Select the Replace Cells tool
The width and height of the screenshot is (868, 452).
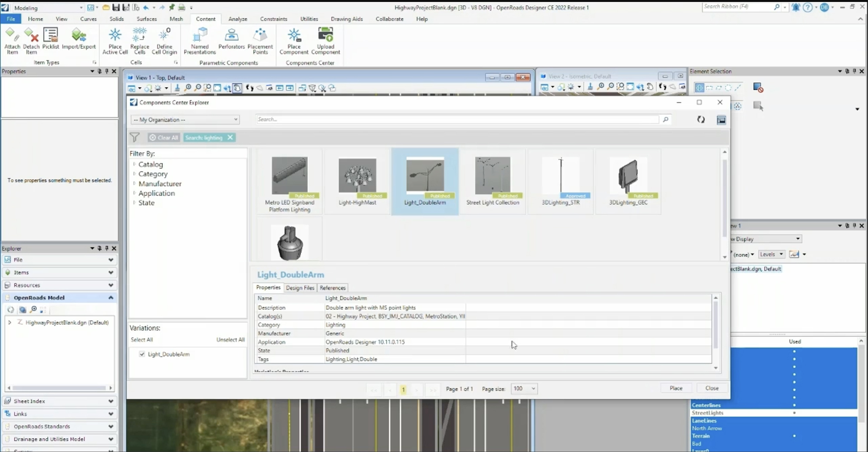tap(140, 41)
